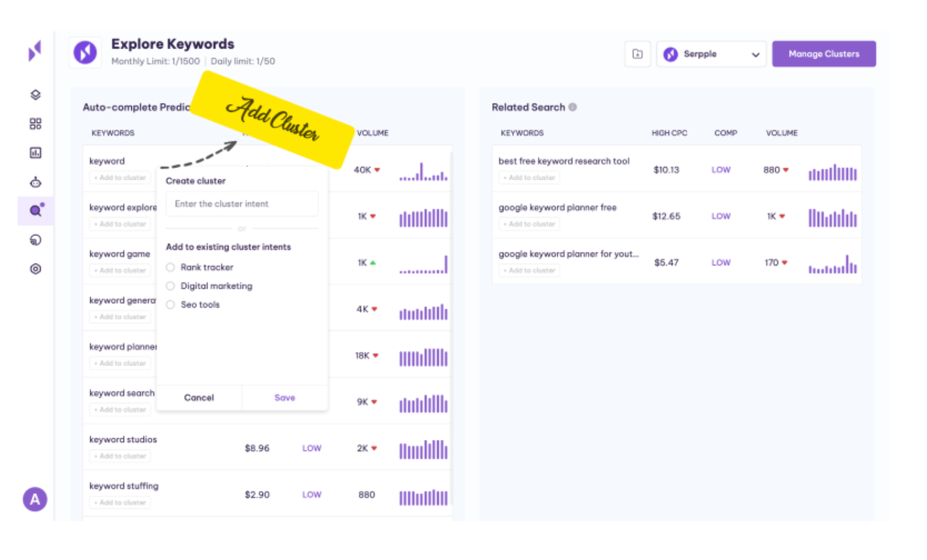
Task: Add to cluster under 'keyword studios'
Action: (120, 456)
